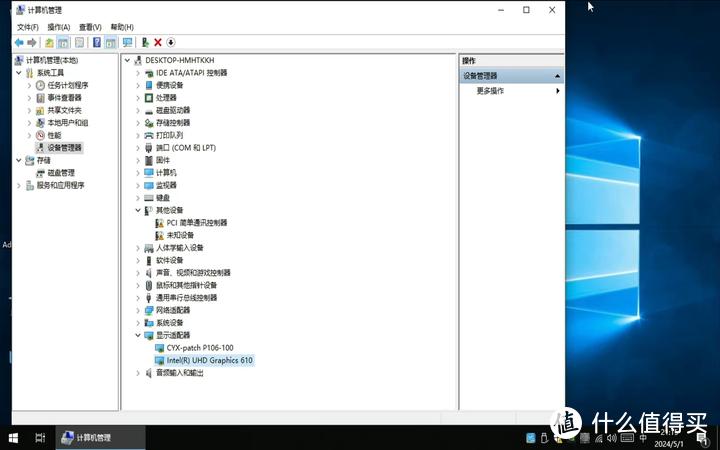Select CYX-patch P106-100 display adapter
Viewport: 720px width, 450px height.
coord(199,347)
